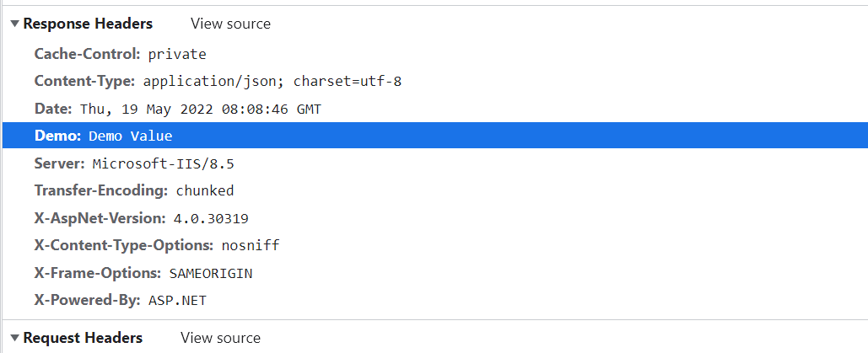Click the SAMEORIGIN value of X-Frame-Options

pyautogui.click(x=211, y=273)
